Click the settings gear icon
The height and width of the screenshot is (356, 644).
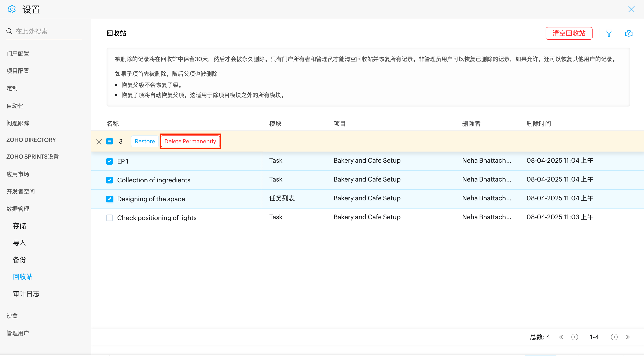coord(12,9)
